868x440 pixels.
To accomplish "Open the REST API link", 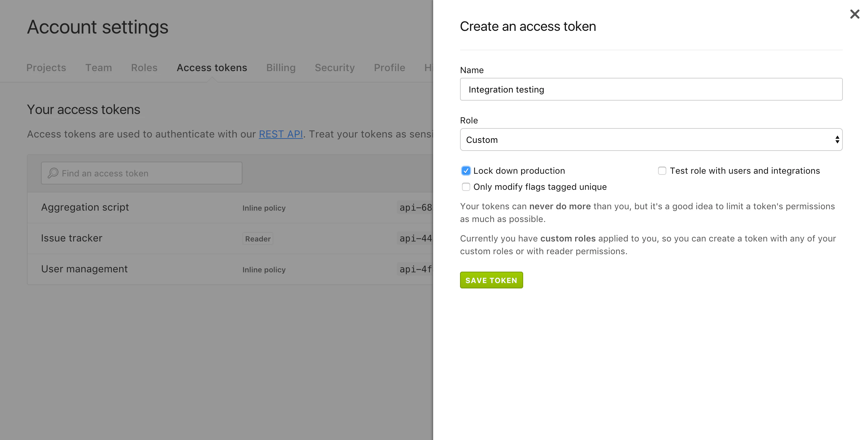I will (281, 134).
